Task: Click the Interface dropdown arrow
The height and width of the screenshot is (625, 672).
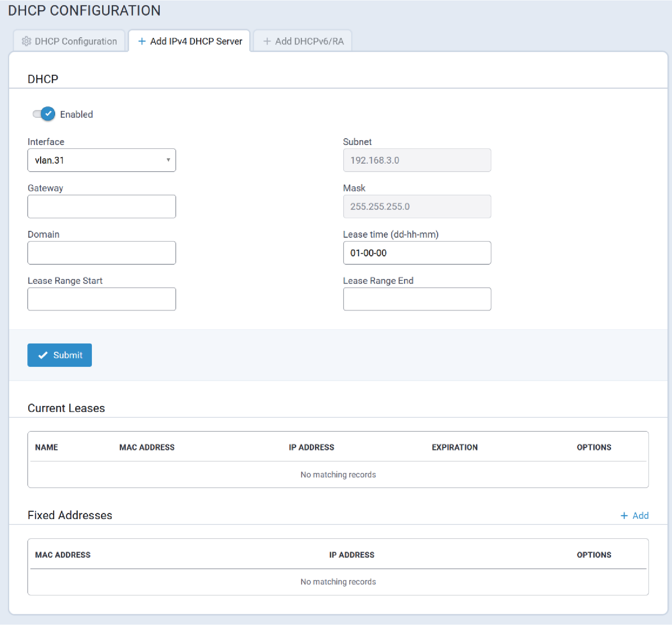Action: tap(168, 160)
